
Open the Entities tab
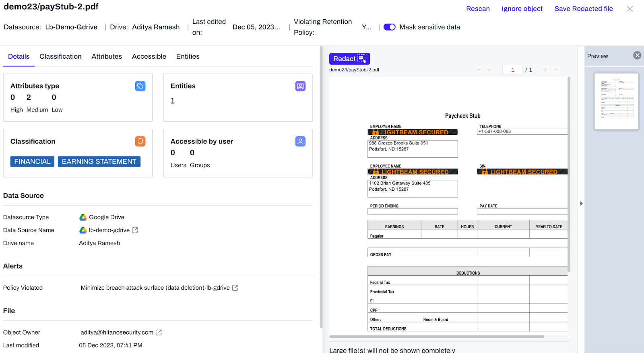(x=188, y=56)
